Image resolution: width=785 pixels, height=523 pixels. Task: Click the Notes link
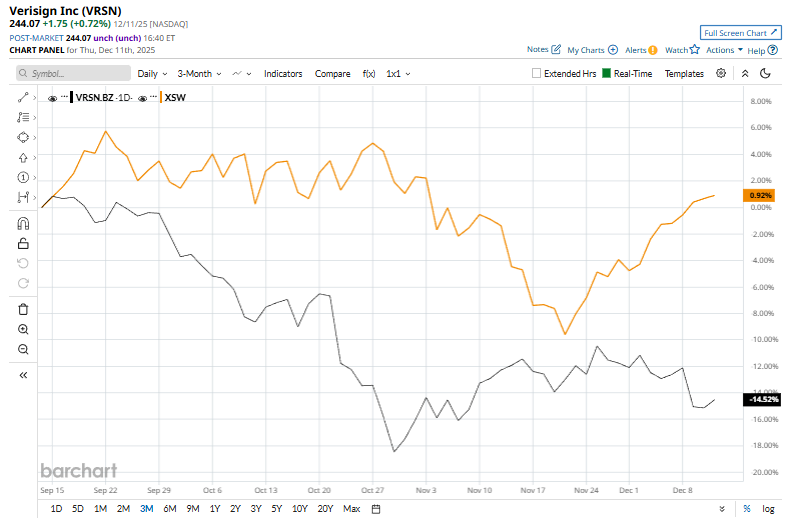pyautogui.click(x=537, y=49)
